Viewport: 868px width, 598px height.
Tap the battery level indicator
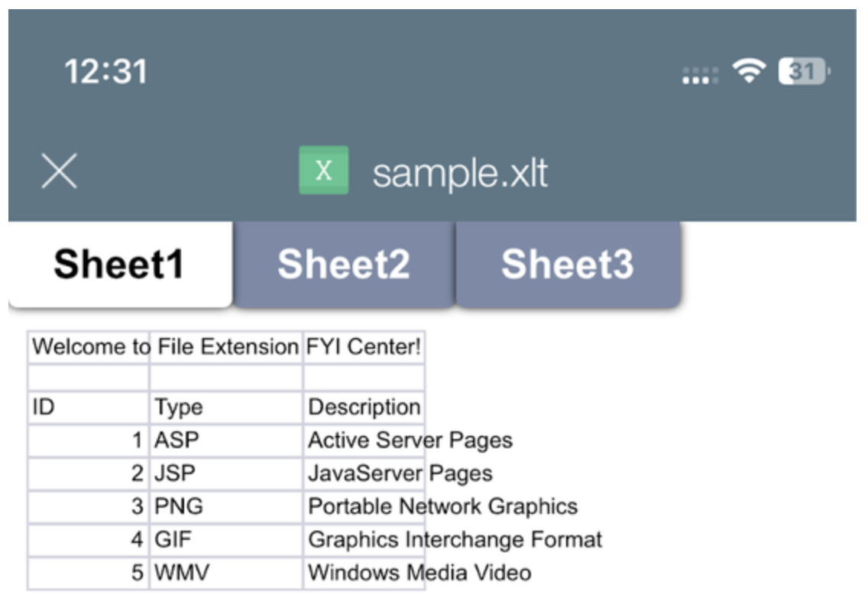803,73
